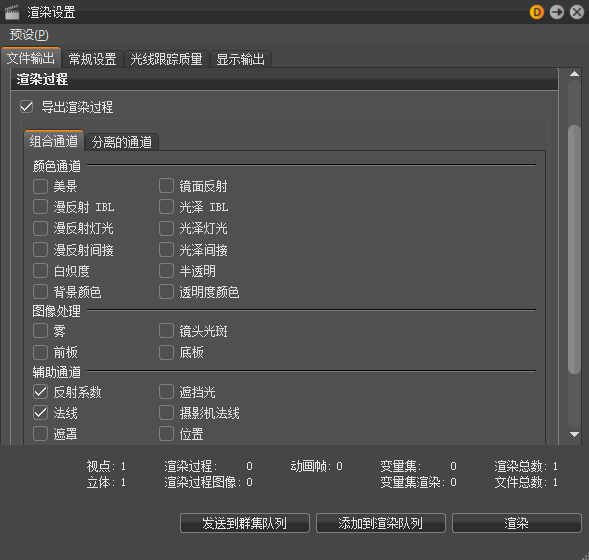Enable the 美景 color channel checkbox

pyautogui.click(x=40, y=186)
